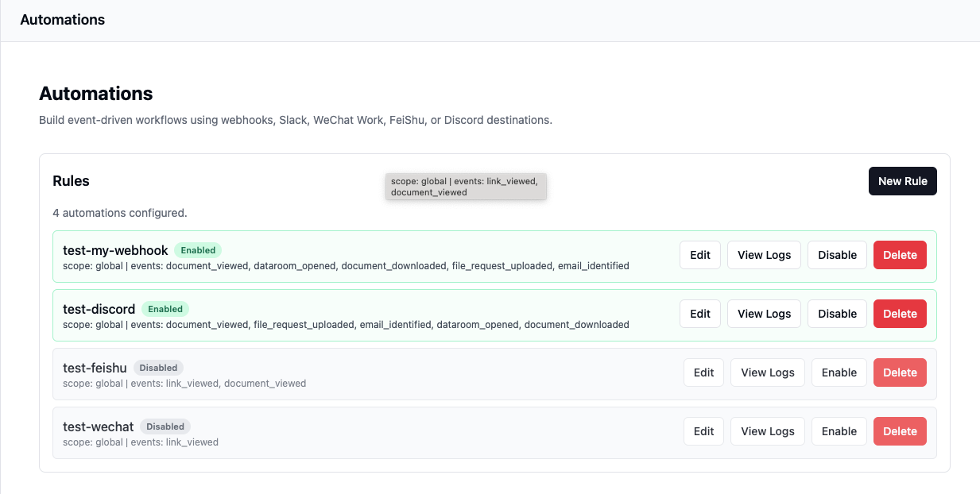View Logs for test-my-webhook
The width and height of the screenshot is (980, 494).
[764, 255]
